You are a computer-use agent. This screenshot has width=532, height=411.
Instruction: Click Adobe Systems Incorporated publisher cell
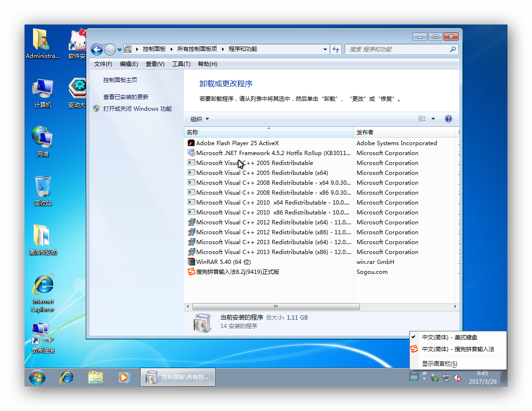click(x=397, y=143)
